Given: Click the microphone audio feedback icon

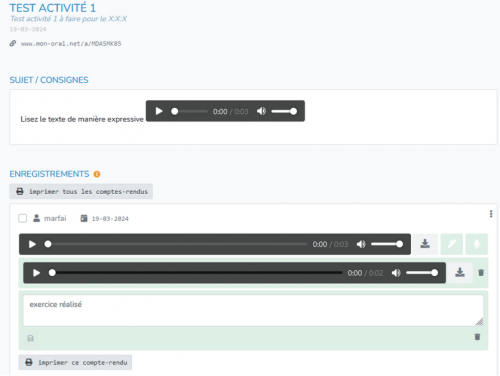Looking at the screenshot, I should click(x=477, y=244).
